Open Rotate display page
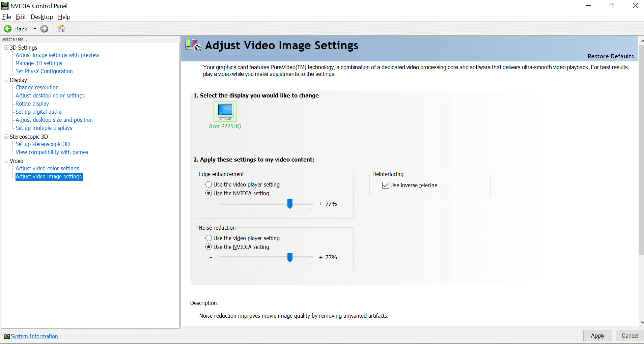The height and width of the screenshot is (344, 644). [32, 104]
